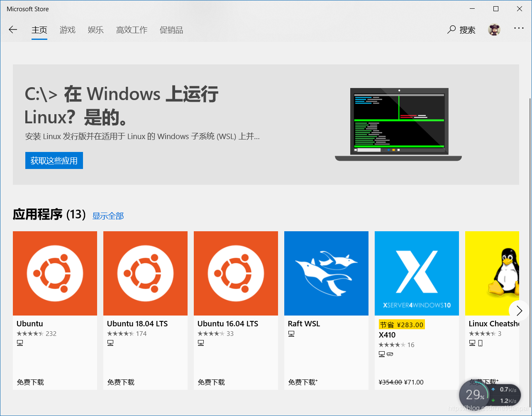The image size is (532, 416).
Task: Click the Raft WSL title
Action: [x=304, y=324]
